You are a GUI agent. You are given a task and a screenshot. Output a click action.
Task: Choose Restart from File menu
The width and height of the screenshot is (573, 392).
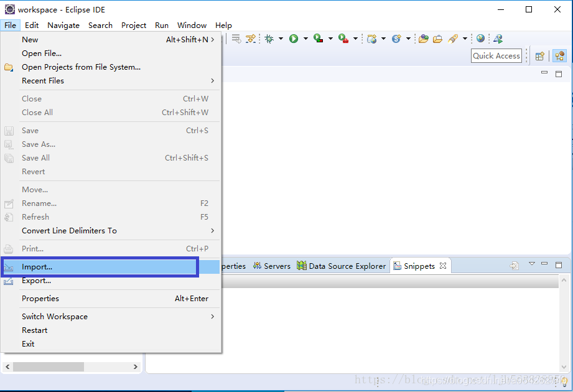[111, 330]
